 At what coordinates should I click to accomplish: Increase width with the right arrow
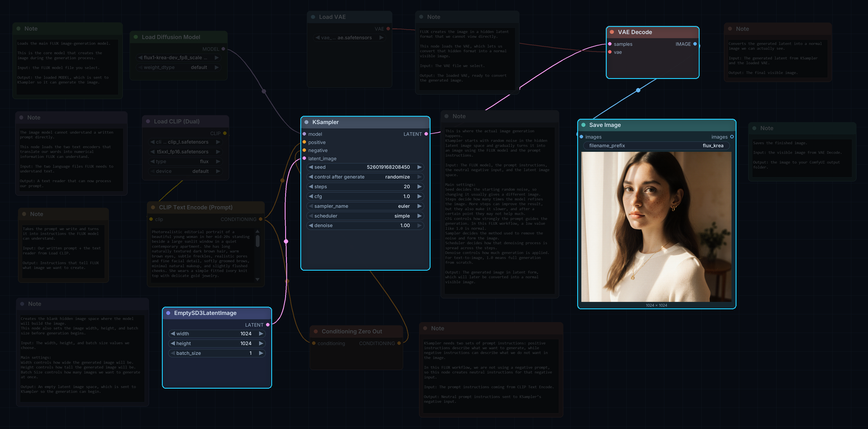click(x=261, y=334)
